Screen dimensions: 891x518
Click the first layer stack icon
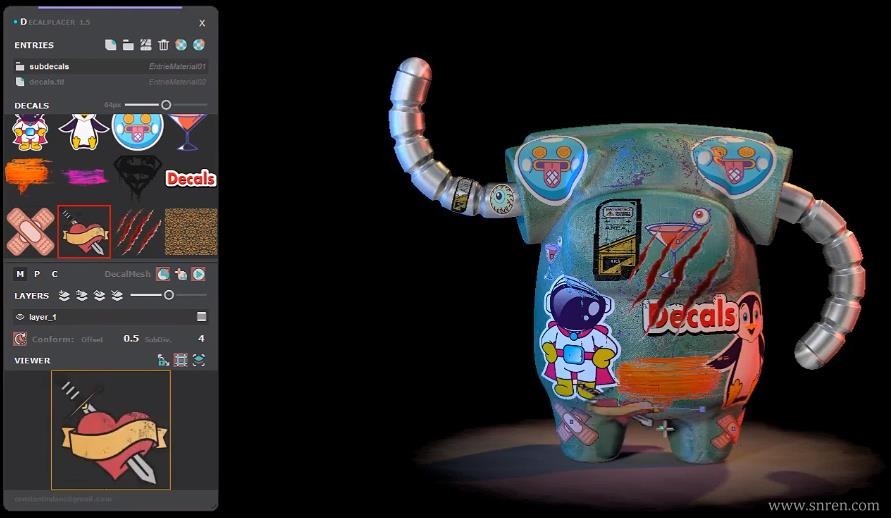click(x=64, y=295)
